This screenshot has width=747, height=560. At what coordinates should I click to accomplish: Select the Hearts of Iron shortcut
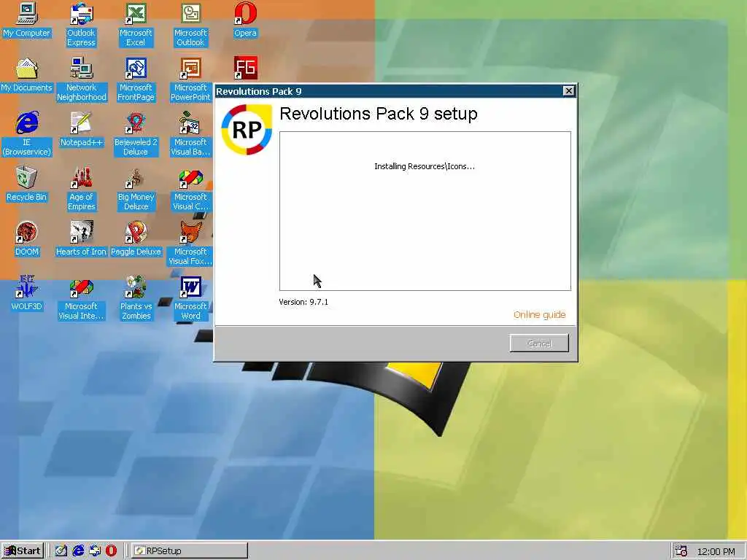[82, 239]
